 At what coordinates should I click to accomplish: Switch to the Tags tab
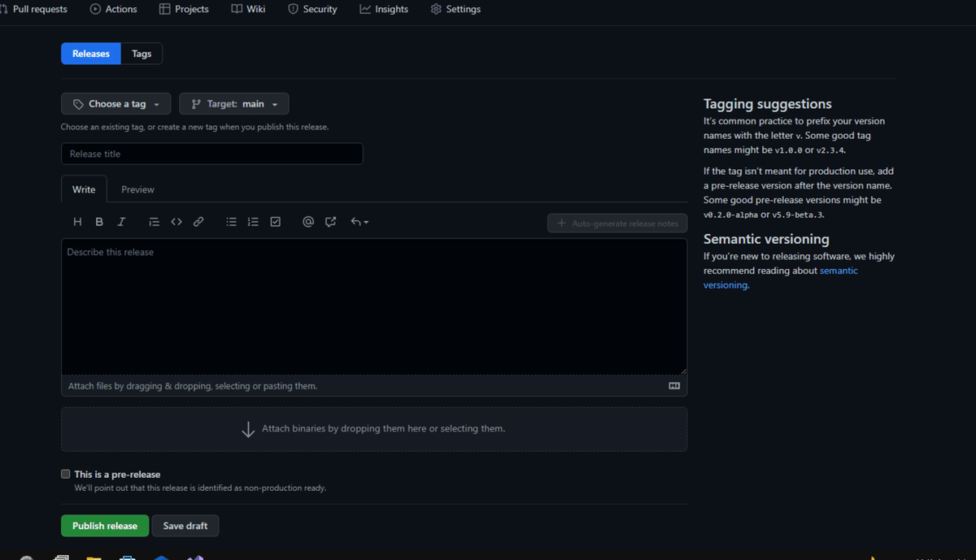pos(142,54)
